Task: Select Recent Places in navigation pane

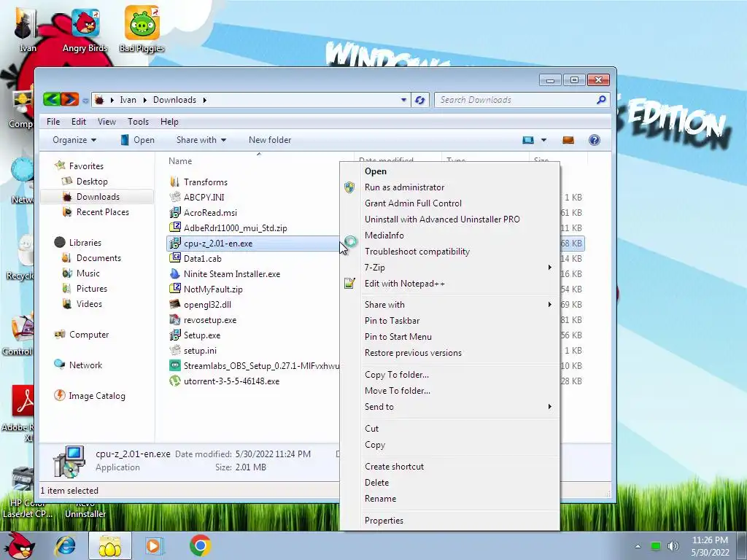Action: [x=102, y=212]
